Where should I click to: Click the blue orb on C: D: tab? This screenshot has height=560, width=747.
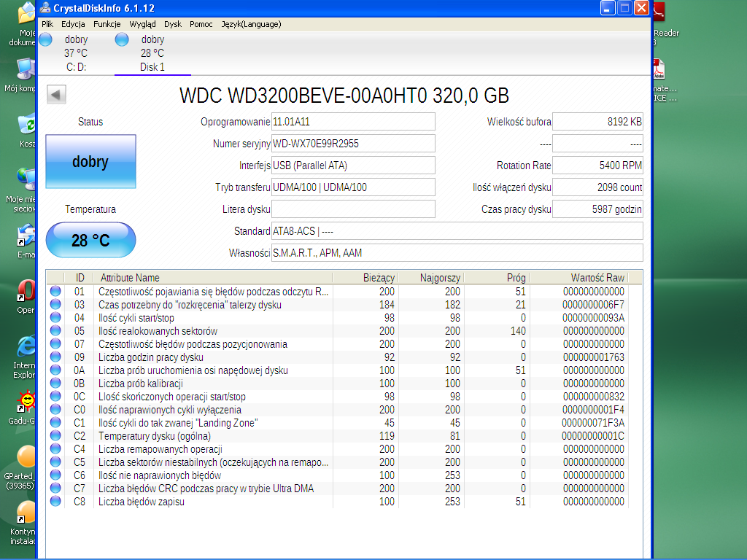tap(46, 39)
